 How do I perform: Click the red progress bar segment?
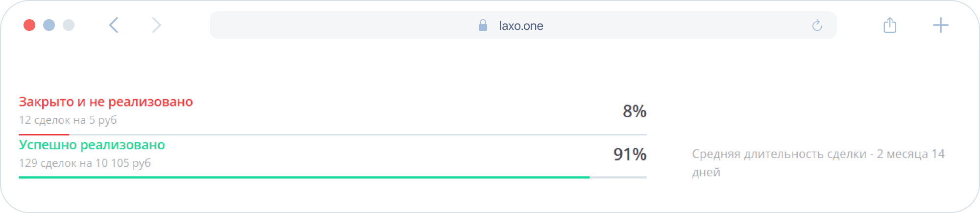pos(44,134)
